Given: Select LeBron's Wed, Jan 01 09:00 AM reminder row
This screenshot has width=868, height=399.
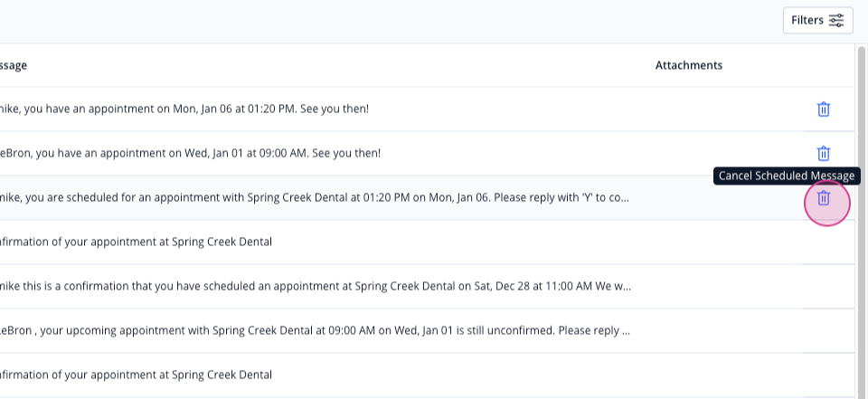Looking at the screenshot, I should tap(428, 154).
